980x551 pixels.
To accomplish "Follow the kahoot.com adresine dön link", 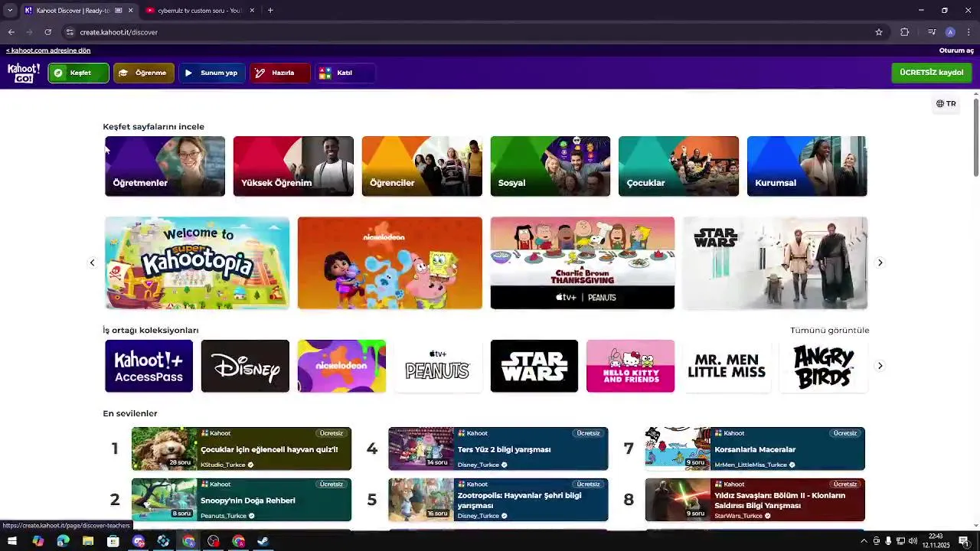I will click(48, 51).
